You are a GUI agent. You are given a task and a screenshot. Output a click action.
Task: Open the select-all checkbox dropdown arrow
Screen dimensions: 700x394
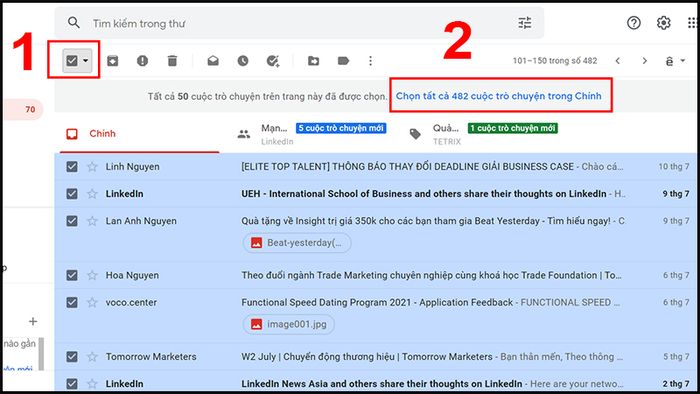86,60
